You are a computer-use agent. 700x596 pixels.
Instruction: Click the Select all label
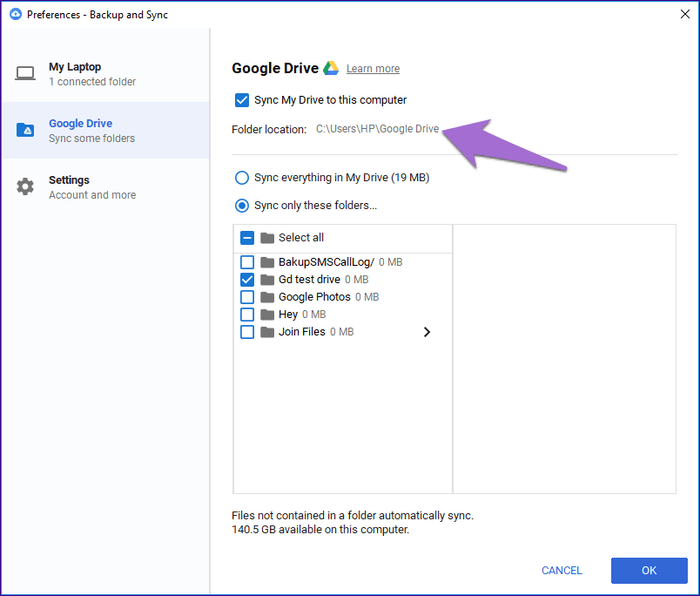tap(301, 238)
